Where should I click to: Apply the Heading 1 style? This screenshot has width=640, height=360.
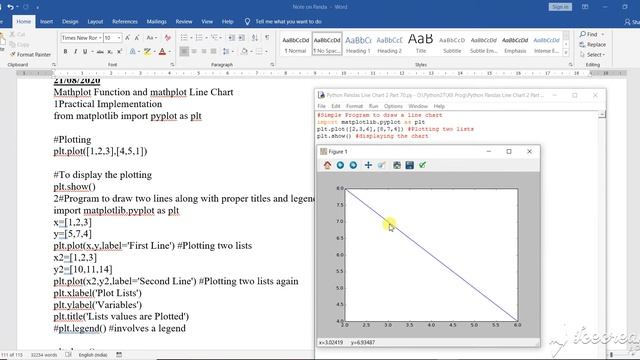coord(358,44)
